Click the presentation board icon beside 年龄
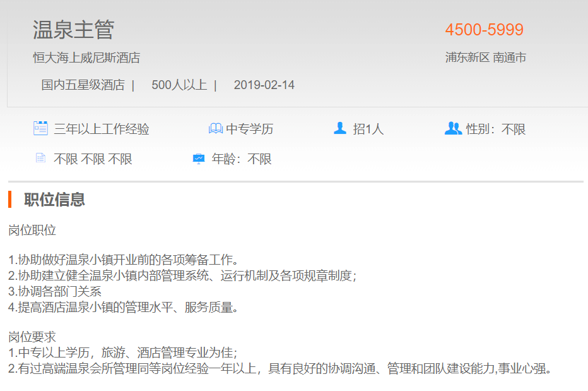The image size is (588, 391). coord(199,159)
